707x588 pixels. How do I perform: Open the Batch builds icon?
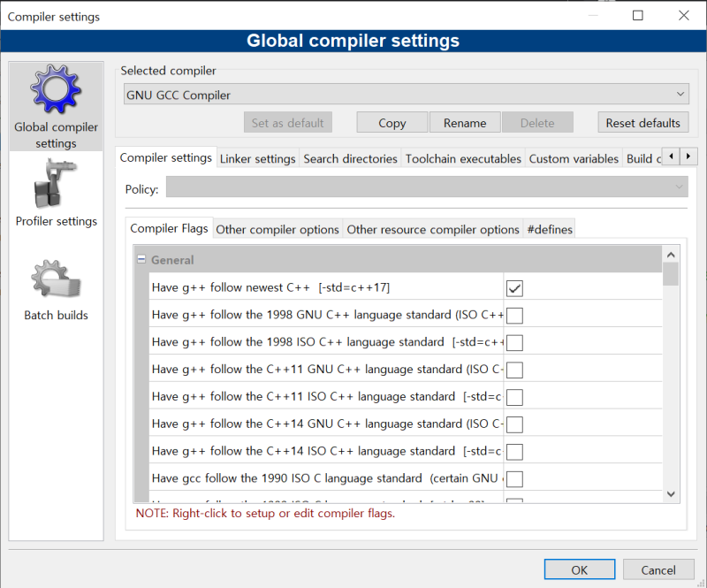[x=56, y=279]
